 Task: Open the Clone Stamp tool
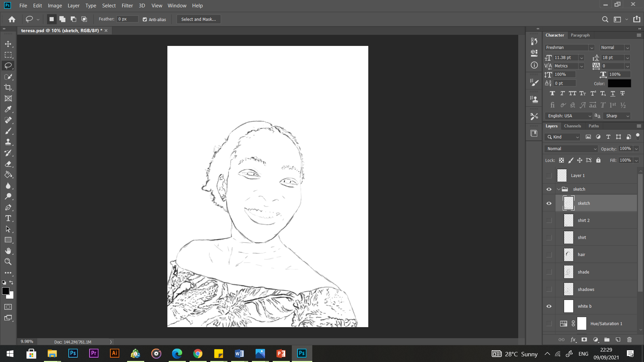pyautogui.click(x=8, y=142)
